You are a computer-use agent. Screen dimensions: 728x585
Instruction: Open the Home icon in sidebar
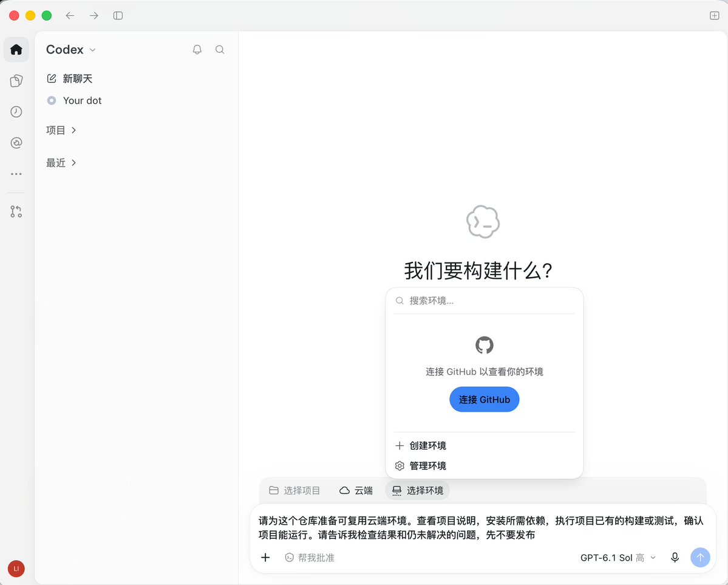[x=16, y=50]
